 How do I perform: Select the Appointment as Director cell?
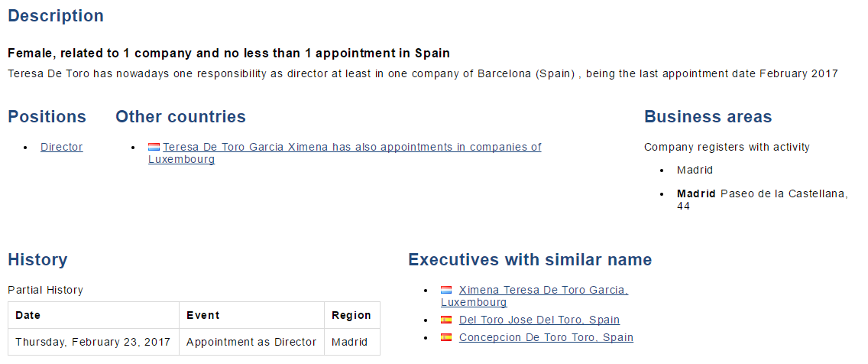tap(252, 342)
